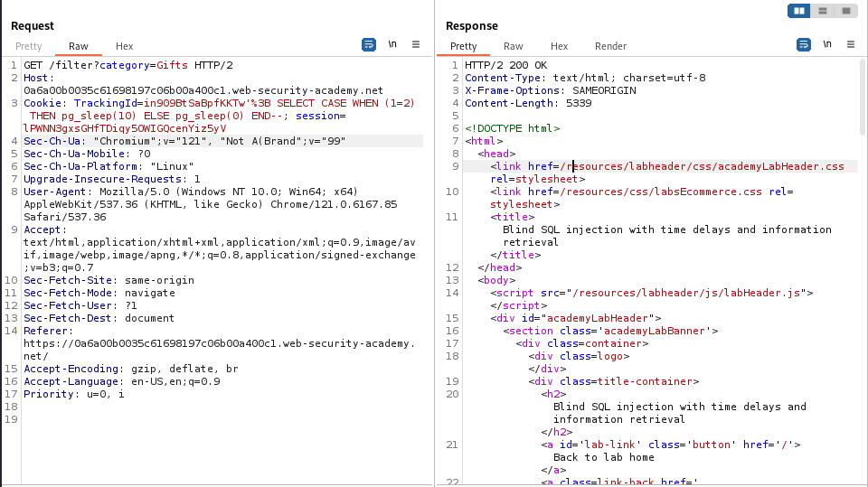
Task: Click 'Priority: u=0, i' header
Action: click(x=73, y=395)
